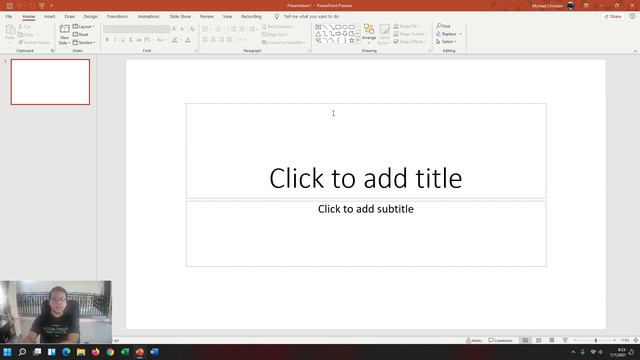Click the Paste icon
The height and width of the screenshot is (360, 640).
click(x=10, y=29)
